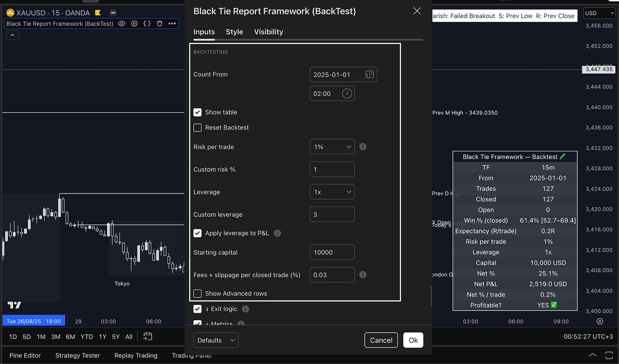
Task: Click Count From date field
Action: (x=344, y=74)
